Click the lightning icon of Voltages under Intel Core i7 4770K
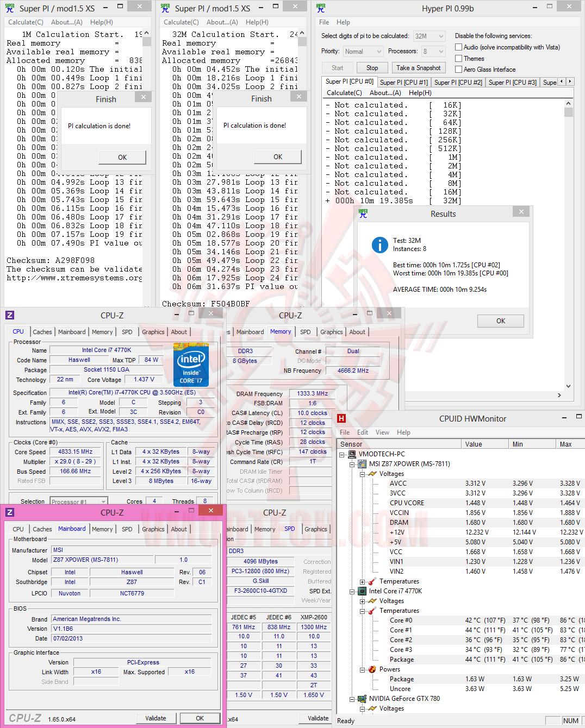585x728 pixels. click(x=372, y=601)
